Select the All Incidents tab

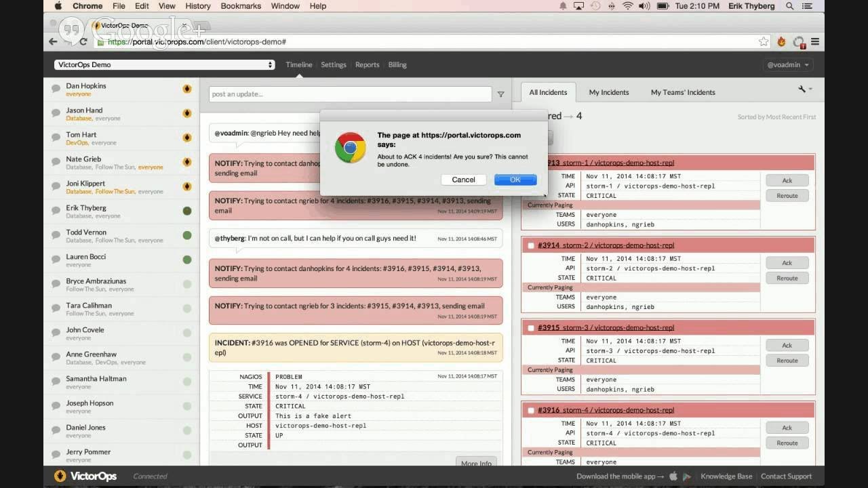[548, 92]
